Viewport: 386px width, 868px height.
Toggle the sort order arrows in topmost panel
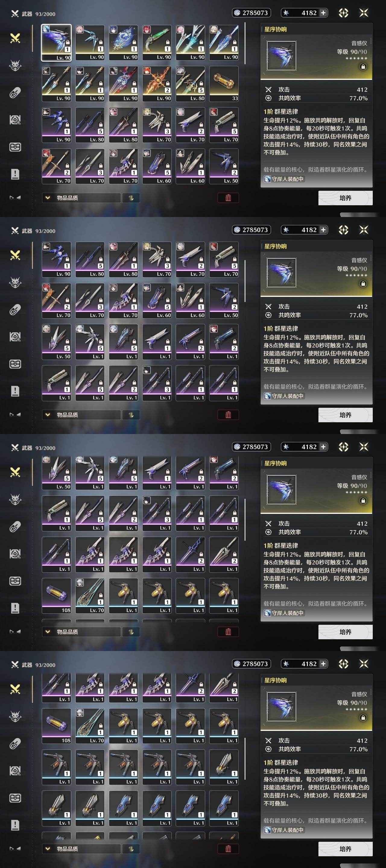tap(131, 198)
